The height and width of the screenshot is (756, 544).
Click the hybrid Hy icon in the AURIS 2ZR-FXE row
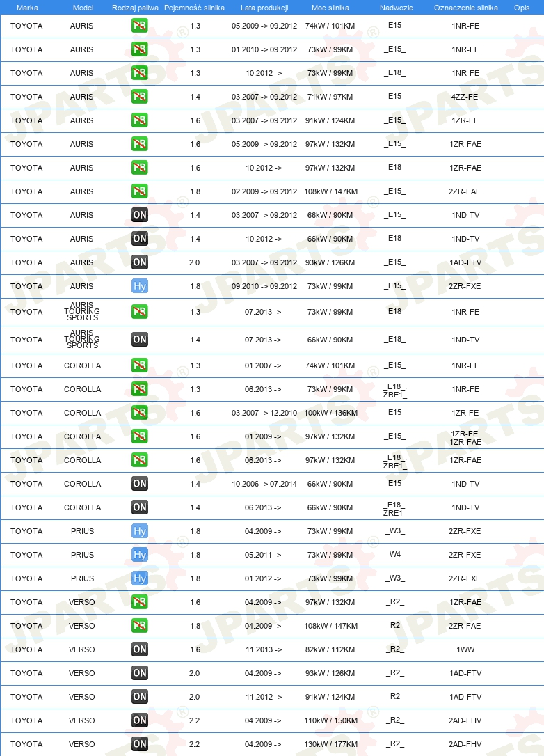pyautogui.click(x=139, y=286)
